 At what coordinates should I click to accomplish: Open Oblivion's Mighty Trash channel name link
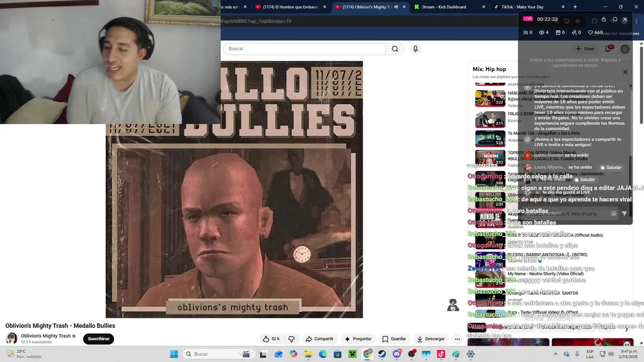tap(46, 336)
